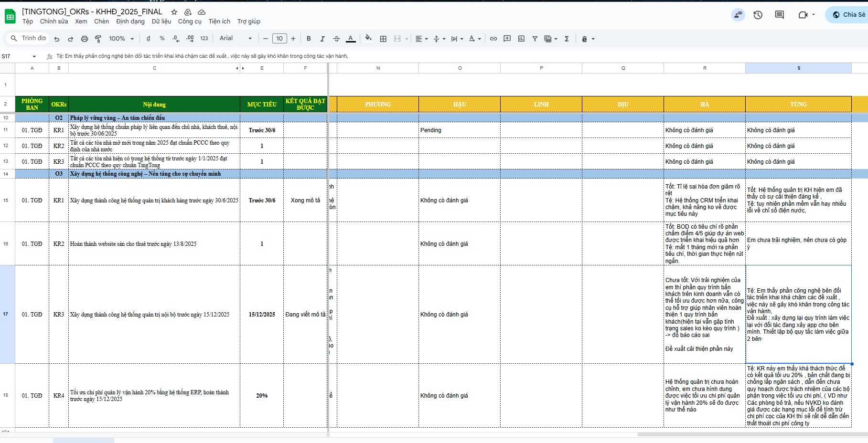The image size is (868, 443).
Task: Click the Chia sẻ share button
Action: coord(849,15)
